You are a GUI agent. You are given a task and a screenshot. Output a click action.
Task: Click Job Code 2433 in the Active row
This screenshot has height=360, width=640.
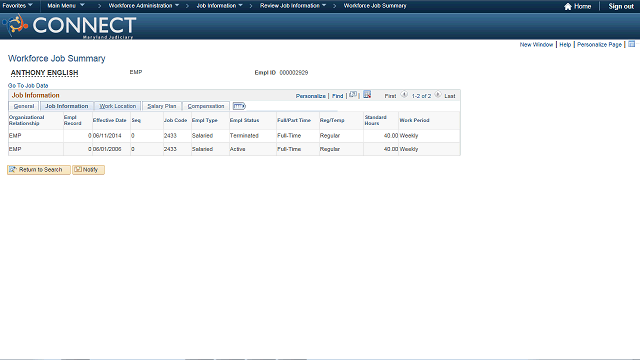click(170, 149)
